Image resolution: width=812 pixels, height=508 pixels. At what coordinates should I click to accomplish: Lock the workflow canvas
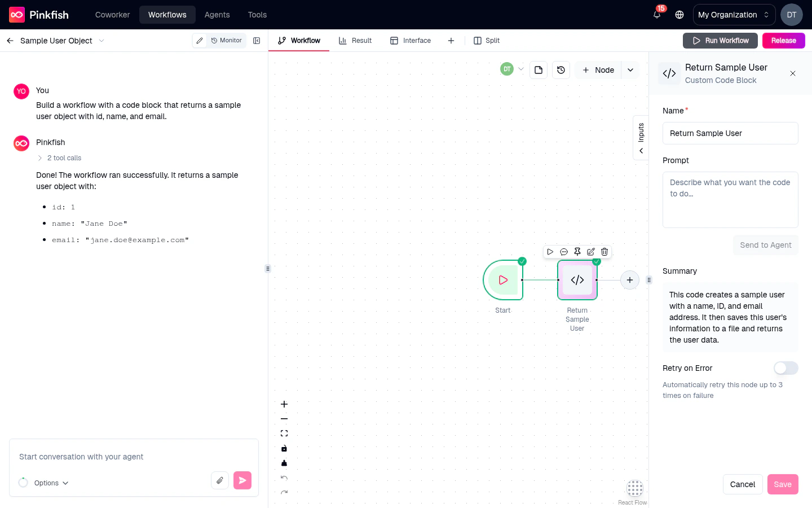point(284,449)
